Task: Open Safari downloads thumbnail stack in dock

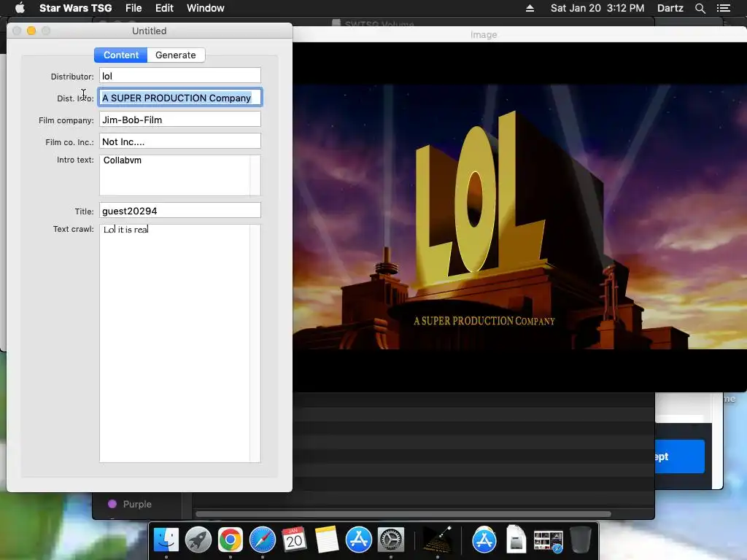Action: pos(549,542)
